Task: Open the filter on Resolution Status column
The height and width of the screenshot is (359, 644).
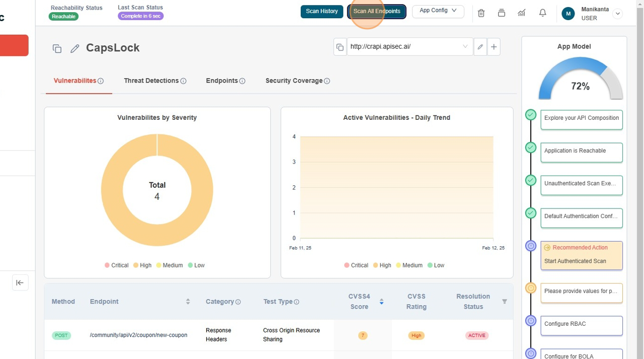Action: pos(505,301)
